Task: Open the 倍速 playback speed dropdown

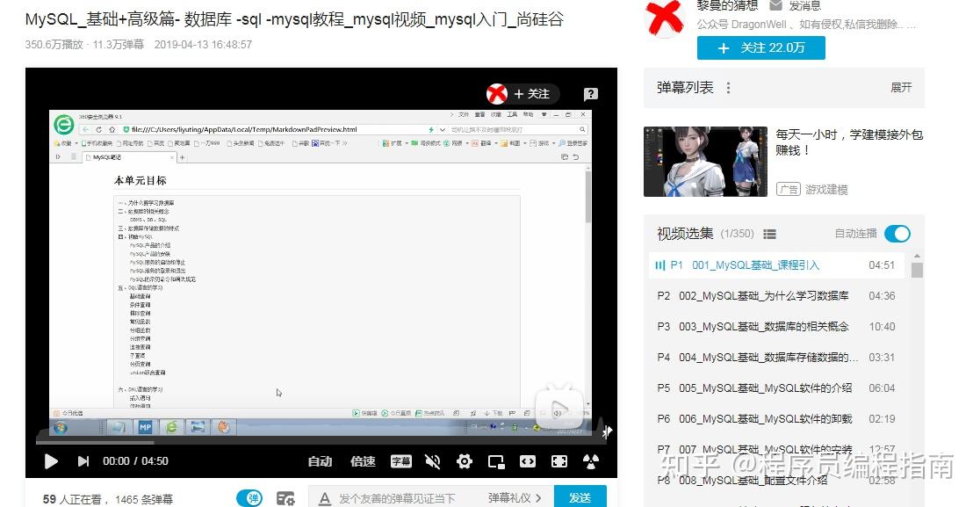Action: tap(363, 460)
